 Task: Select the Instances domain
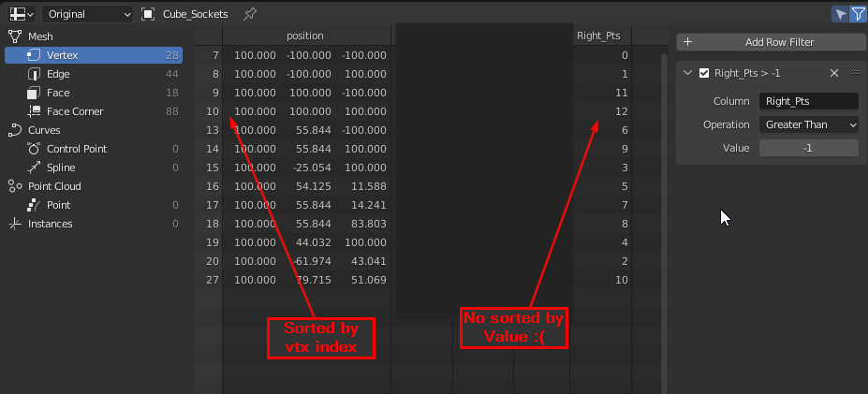point(94,224)
